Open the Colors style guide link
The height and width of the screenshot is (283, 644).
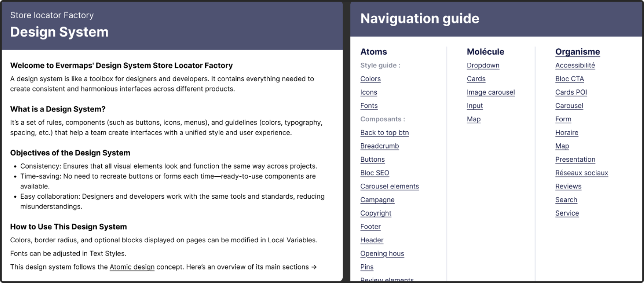(x=371, y=79)
